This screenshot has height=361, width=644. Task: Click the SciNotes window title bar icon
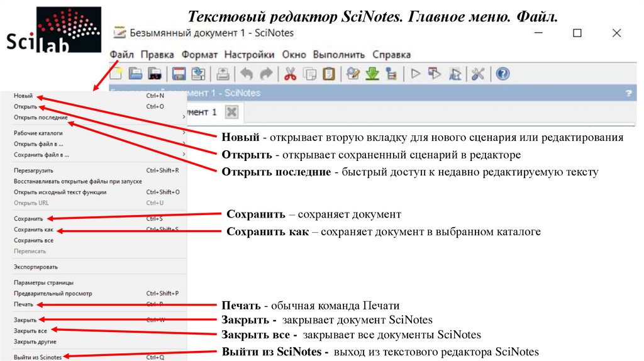[119, 32]
